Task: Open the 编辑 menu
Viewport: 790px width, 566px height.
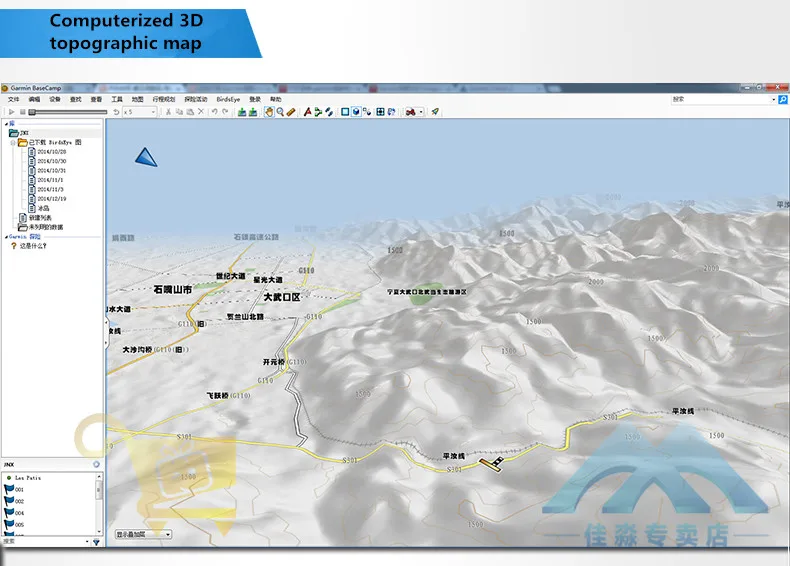Action: (34, 99)
